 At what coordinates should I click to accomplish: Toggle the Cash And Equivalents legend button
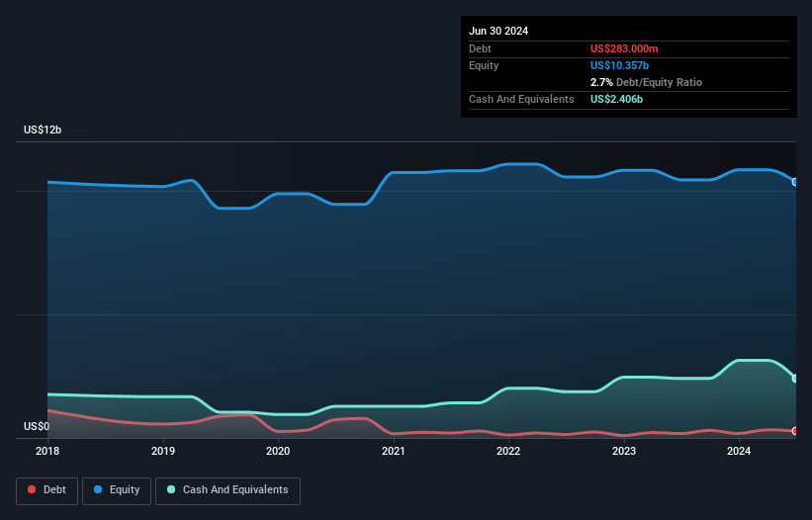click(227, 490)
